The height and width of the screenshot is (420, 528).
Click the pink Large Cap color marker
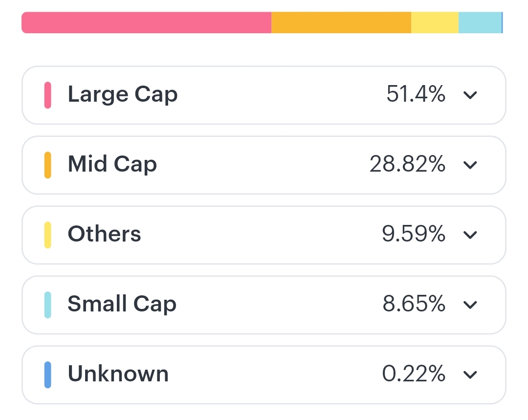(47, 95)
